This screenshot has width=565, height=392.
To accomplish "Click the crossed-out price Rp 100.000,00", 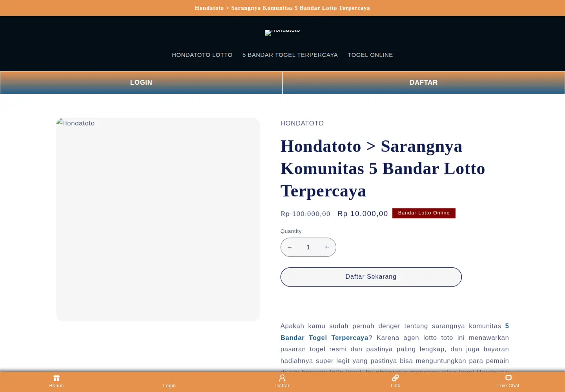I will click(305, 214).
